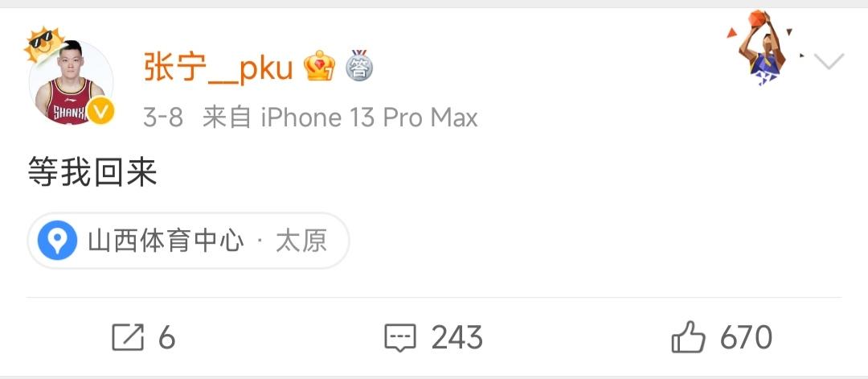The width and height of the screenshot is (868, 379).
Task: Open the post text 等我回来
Action: click(x=92, y=172)
